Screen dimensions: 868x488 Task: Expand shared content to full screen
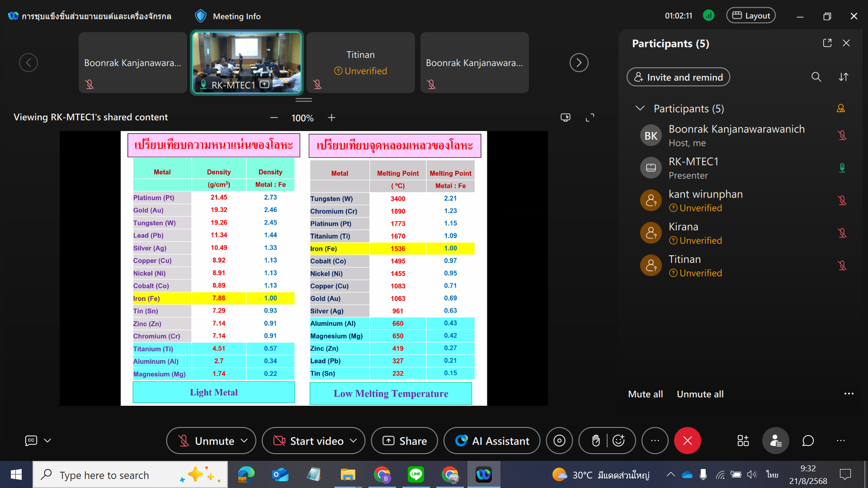pyautogui.click(x=590, y=117)
